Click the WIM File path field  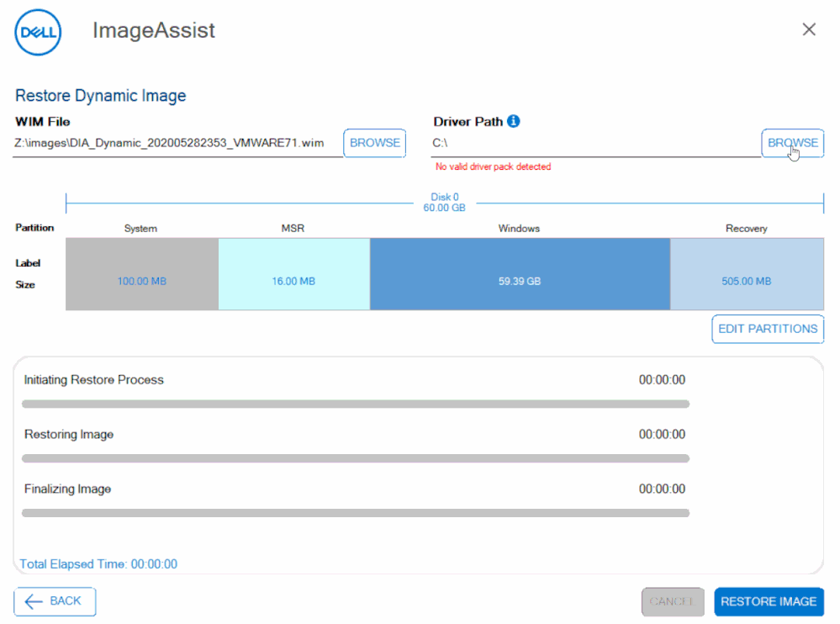[177, 144]
